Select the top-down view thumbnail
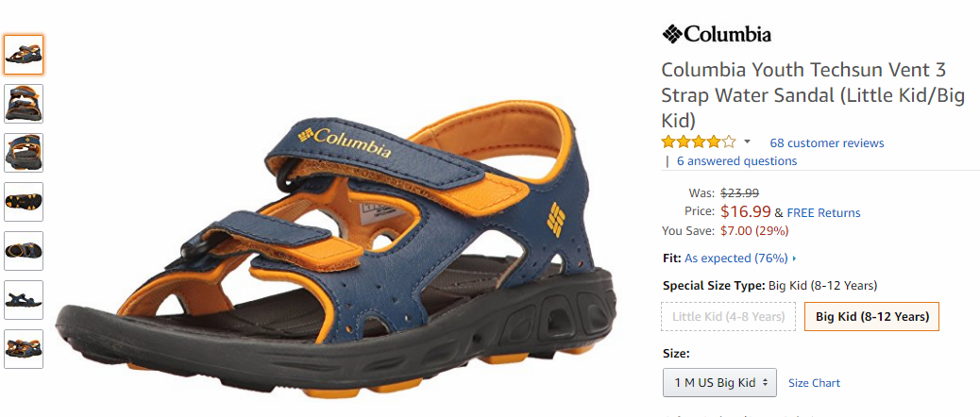Viewport: 980px width, 417px height. pyautogui.click(x=24, y=251)
